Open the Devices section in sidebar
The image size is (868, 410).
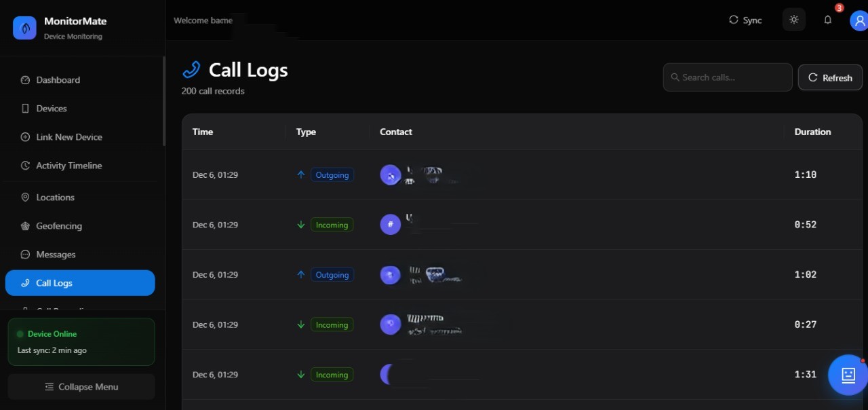coord(24,108)
